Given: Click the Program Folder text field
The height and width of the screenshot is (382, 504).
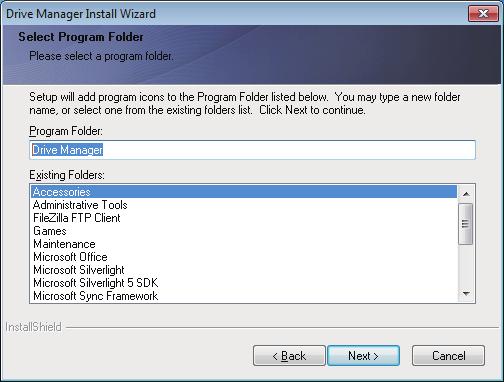Looking at the screenshot, I should [252, 150].
